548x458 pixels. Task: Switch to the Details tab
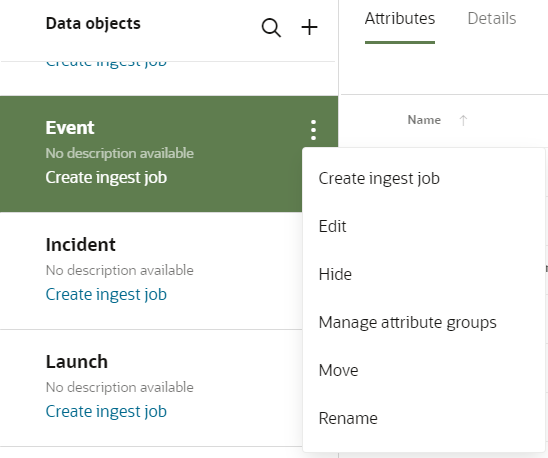pos(492,19)
